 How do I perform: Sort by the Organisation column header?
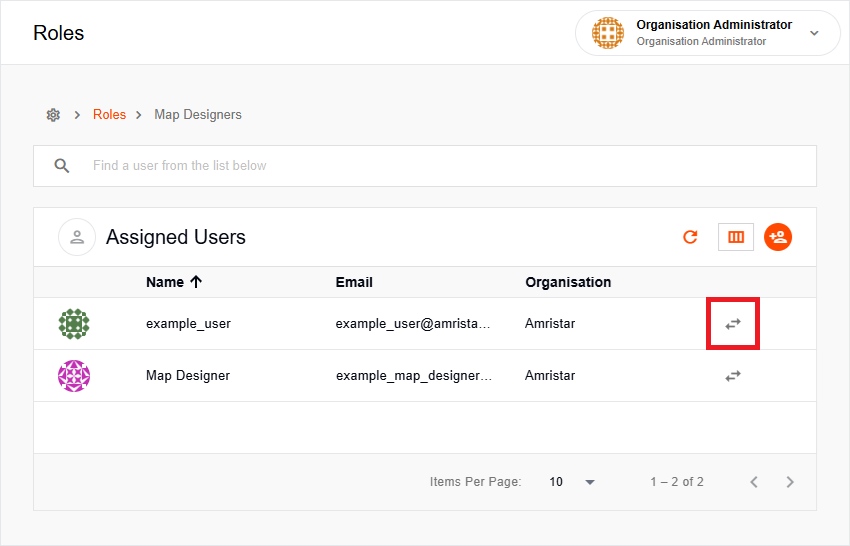(568, 282)
